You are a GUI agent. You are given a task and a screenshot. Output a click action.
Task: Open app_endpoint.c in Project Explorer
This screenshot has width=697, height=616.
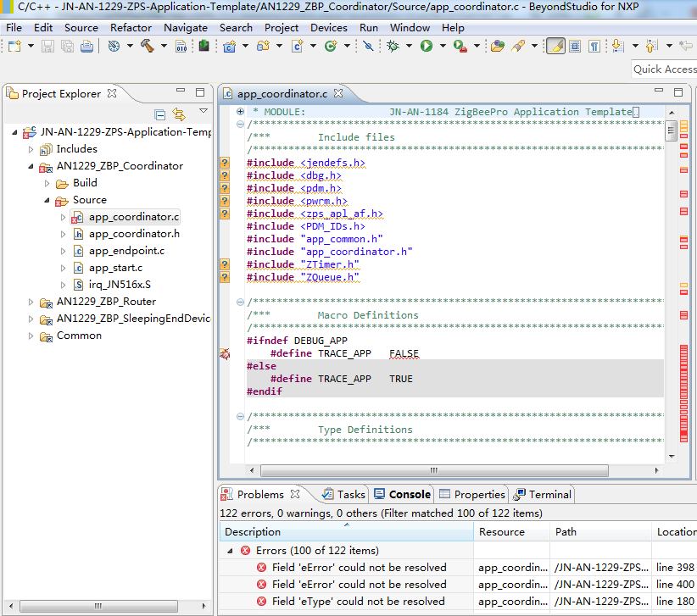tap(126, 251)
